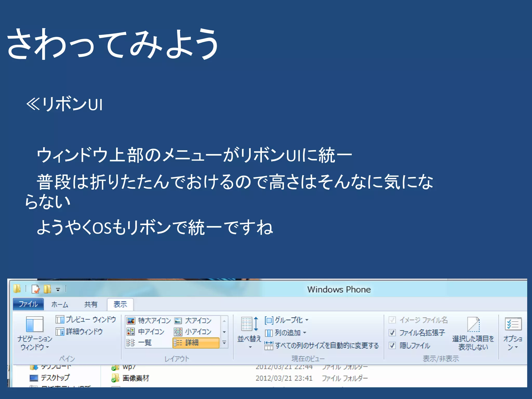This screenshot has width=532, height=399.
Task: Switch to the Home (ホーム) tab
Action: tap(60, 304)
